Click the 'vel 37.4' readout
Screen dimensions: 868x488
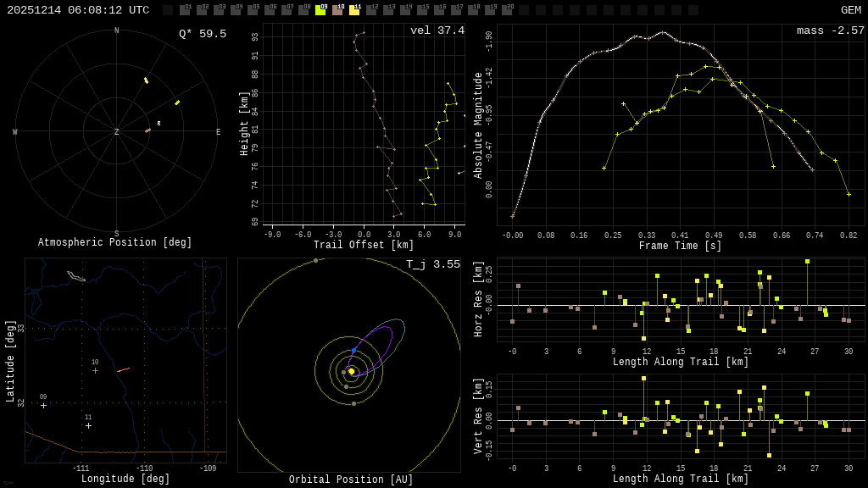(x=437, y=30)
